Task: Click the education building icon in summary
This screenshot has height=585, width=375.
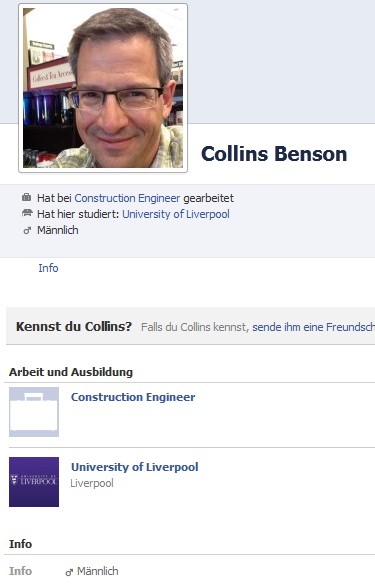Action: tap(27, 213)
